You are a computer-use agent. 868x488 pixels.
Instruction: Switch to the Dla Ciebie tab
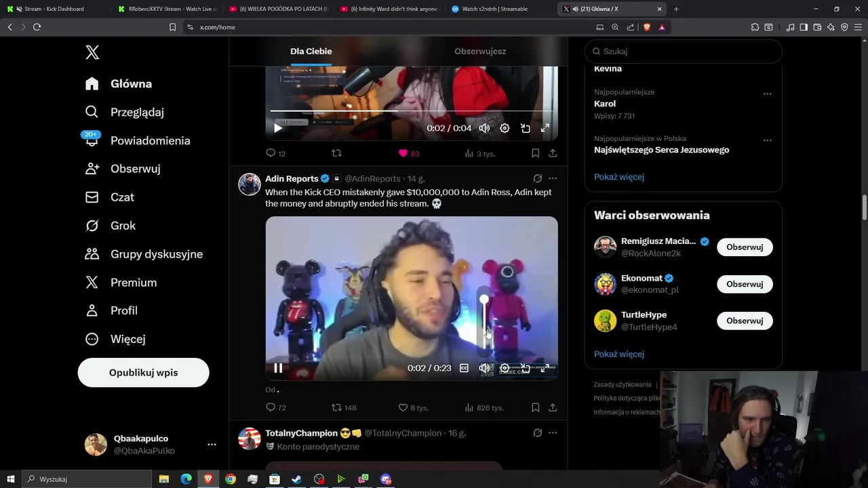311,52
